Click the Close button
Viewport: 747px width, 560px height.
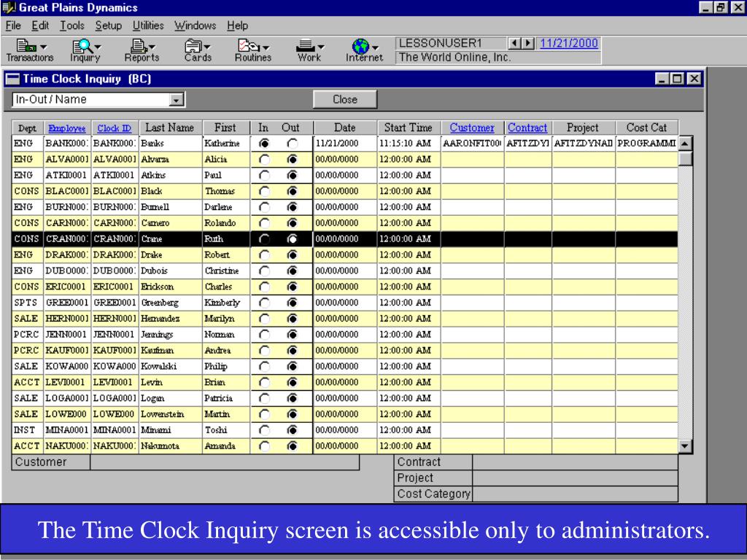tap(345, 99)
